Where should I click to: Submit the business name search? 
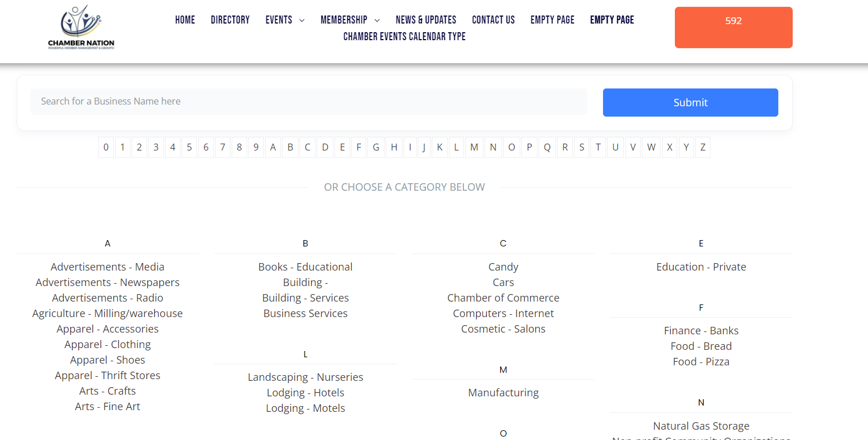click(x=690, y=102)
